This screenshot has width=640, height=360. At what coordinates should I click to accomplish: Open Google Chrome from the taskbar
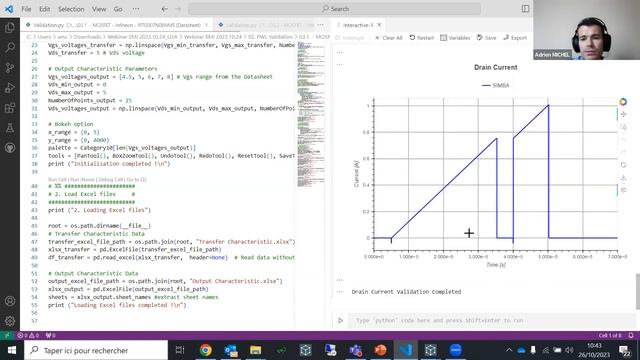(x=206, y=350)
